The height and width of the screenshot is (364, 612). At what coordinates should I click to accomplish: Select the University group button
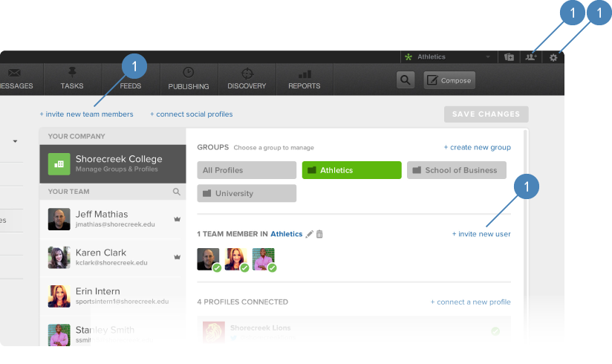[x=247, y=193]
